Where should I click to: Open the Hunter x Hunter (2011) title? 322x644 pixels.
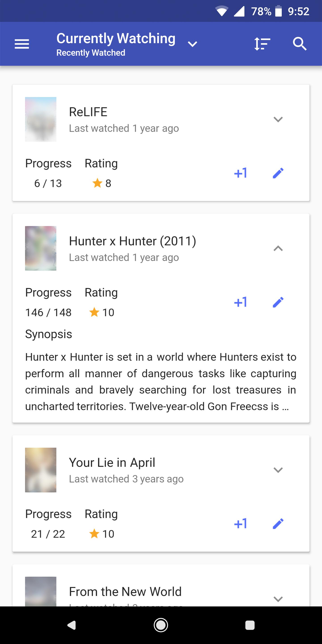tap(133, 241)
